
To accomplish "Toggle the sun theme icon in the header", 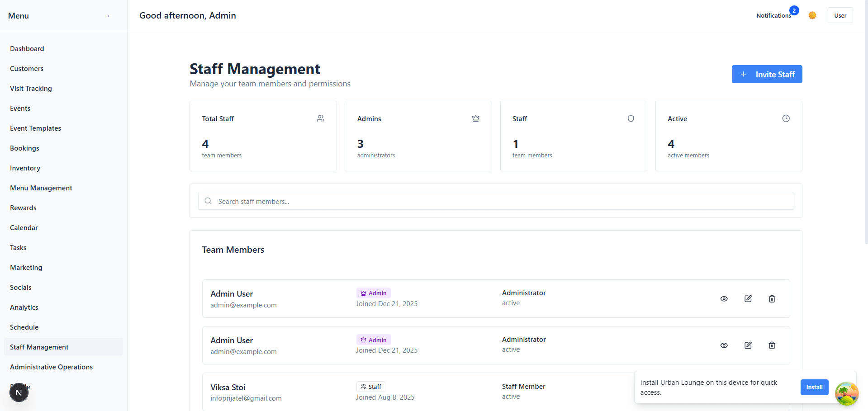I will [x=812, y=15].
